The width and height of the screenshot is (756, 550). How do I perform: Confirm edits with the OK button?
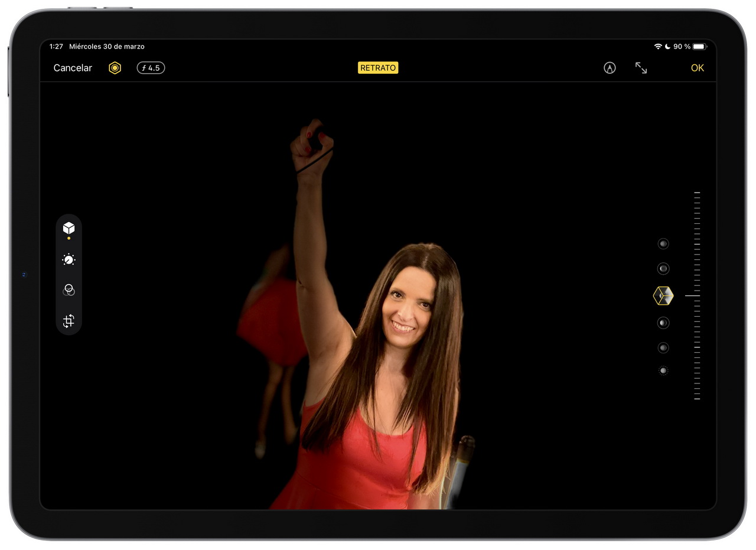697,68
